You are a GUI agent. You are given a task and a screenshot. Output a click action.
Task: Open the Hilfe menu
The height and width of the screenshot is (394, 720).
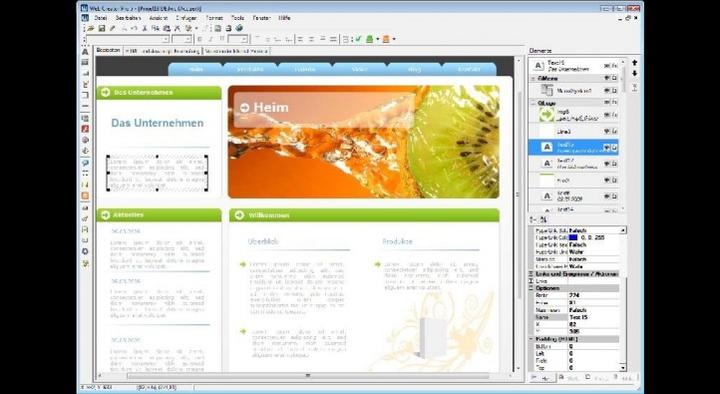(x=284, y=18)
